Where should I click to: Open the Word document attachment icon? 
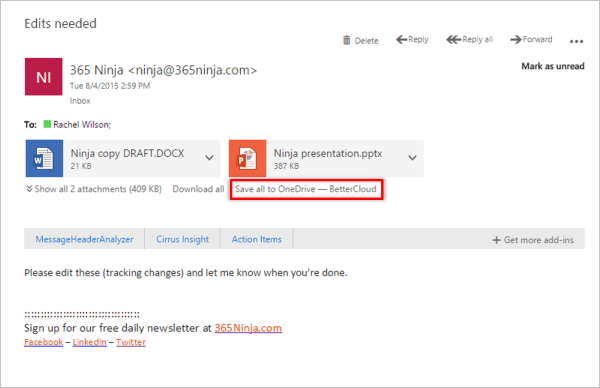44,158
